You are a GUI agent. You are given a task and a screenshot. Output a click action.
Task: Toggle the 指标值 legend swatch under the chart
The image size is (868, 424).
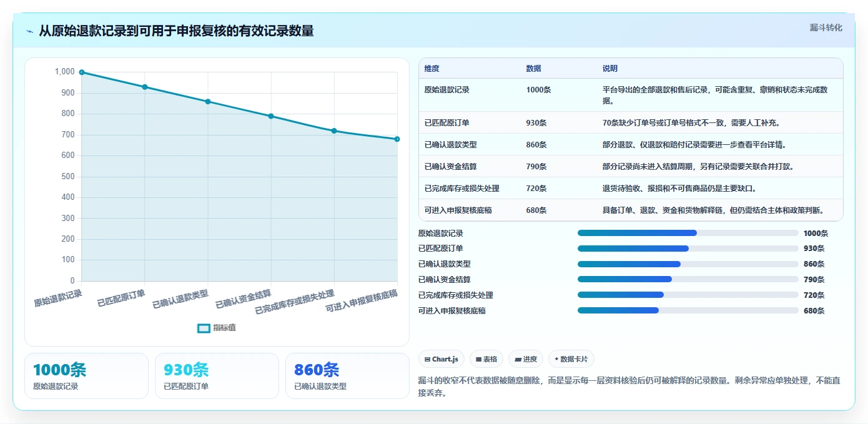click(x=204, y=328)
